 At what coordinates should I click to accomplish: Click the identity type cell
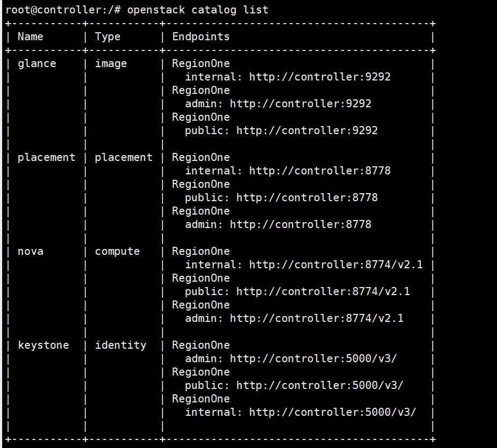click(121, 345)
